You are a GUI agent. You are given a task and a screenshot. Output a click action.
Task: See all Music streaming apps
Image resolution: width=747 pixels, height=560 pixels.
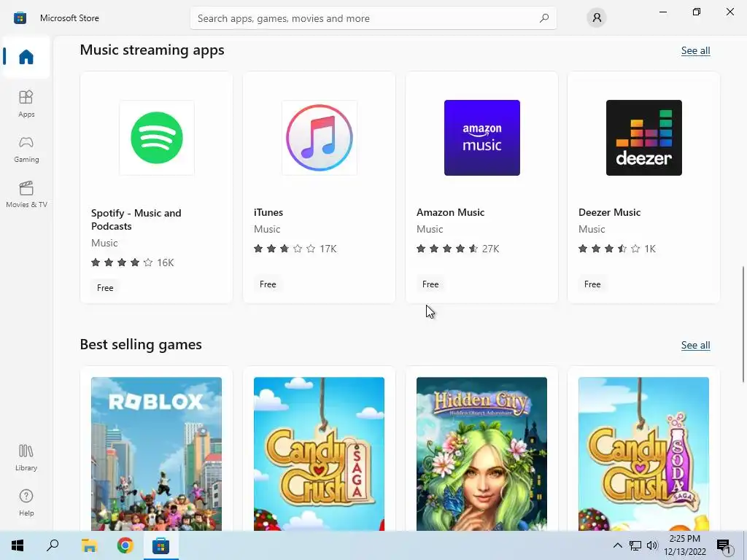point(695,50)
